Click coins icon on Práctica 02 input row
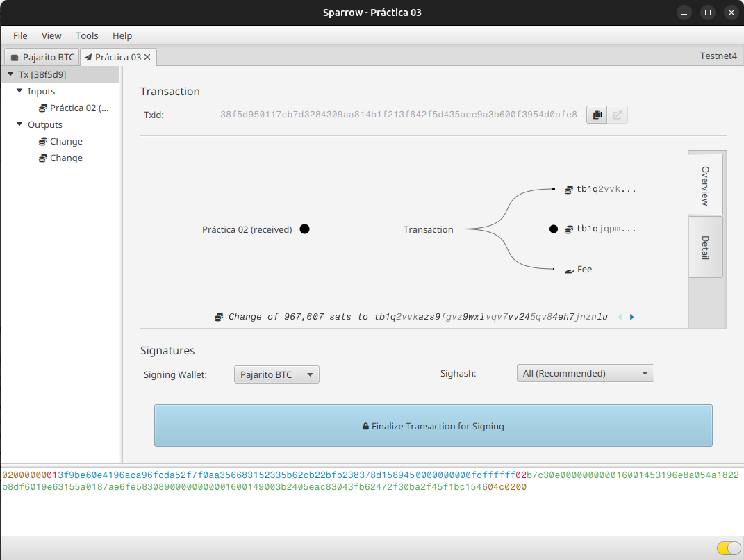 (x=42, y=108)
